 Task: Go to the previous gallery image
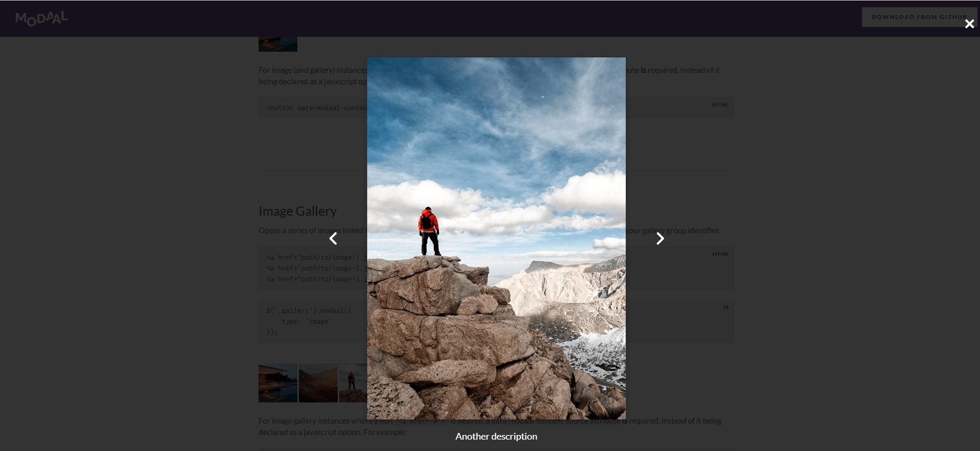(334, 238)
